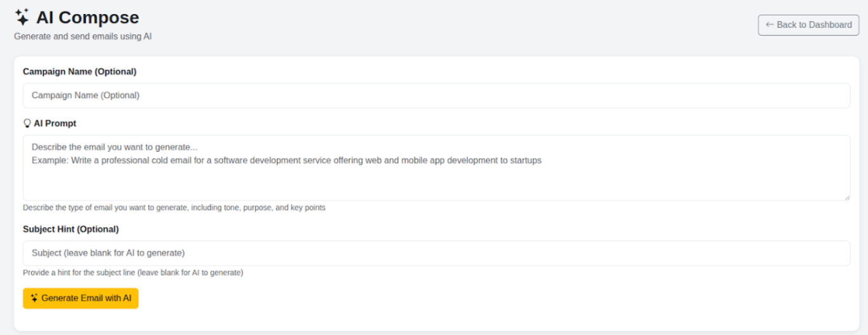The height and width of the screenshot is (335, 868).
Task: Click the 'Subject (leave blank for AI to generate)' placeholder
Action: (x=108, y=253)
